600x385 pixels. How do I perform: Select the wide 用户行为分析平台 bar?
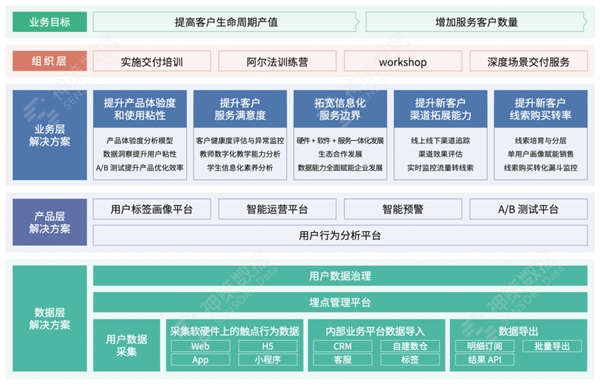tap(340, 235)
